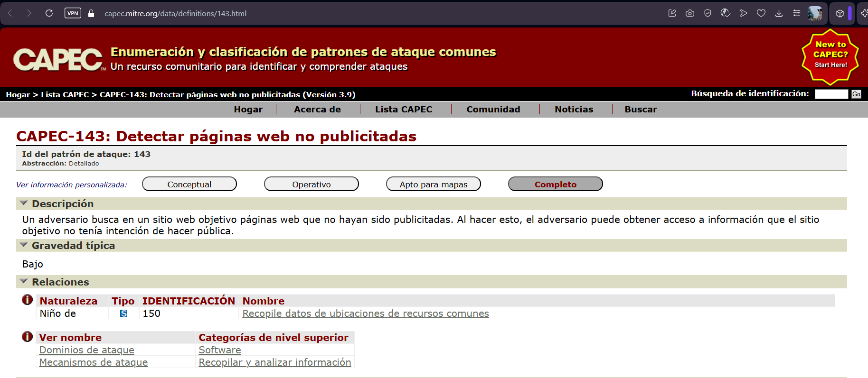Open the downloads icon
The width and height of the screenshot is (868, 378).
point(779,13)
